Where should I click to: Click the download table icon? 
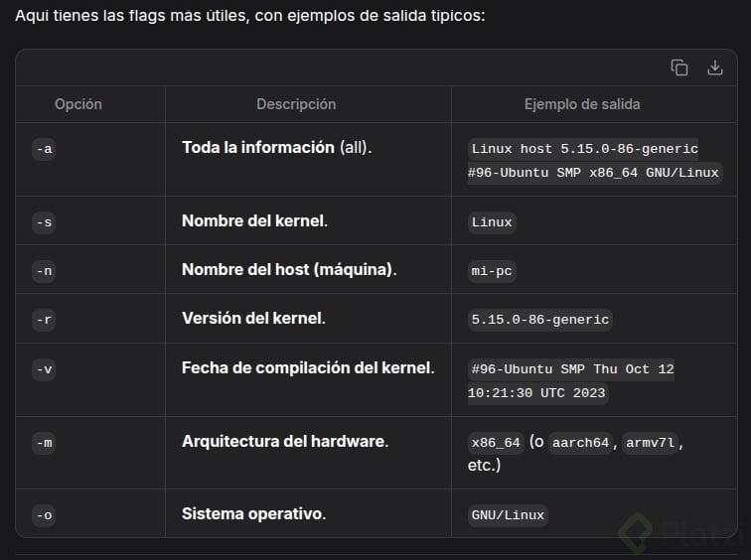(x=714, y=68)
